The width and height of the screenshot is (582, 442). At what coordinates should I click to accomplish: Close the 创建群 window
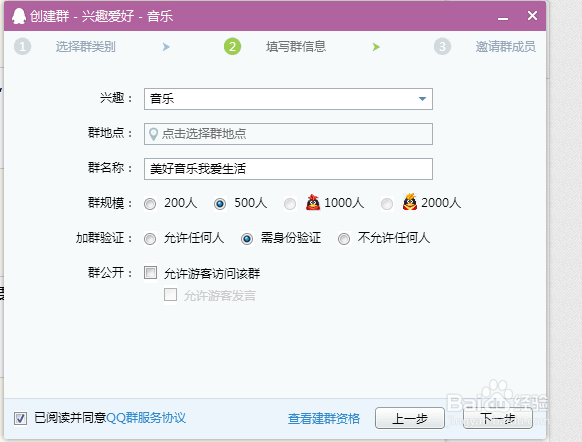pyautogui.click(x=532, y=16)
